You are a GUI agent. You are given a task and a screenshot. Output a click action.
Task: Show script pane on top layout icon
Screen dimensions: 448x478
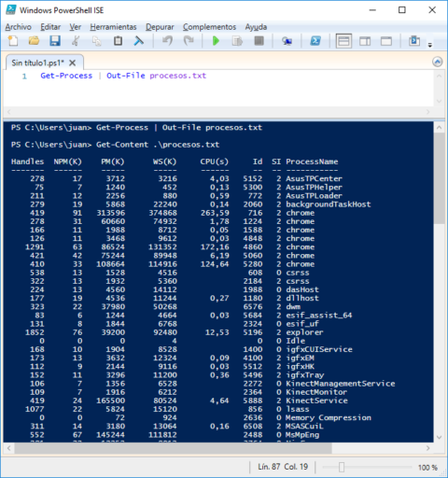tap(343, 41)
